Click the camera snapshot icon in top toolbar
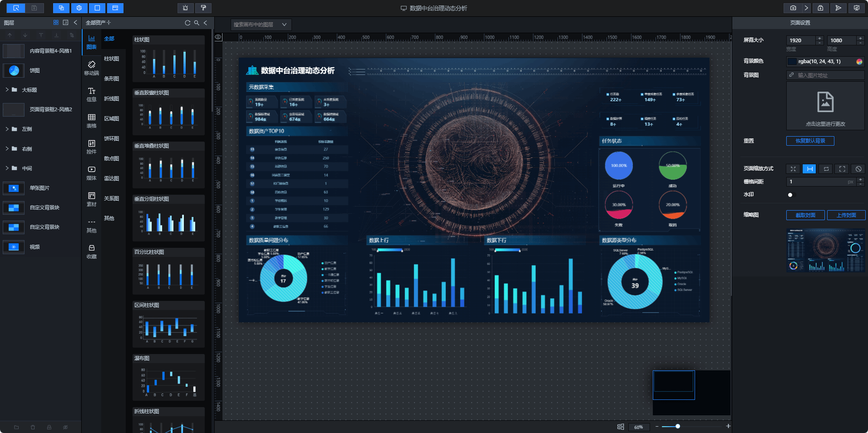 coord(793,8)
